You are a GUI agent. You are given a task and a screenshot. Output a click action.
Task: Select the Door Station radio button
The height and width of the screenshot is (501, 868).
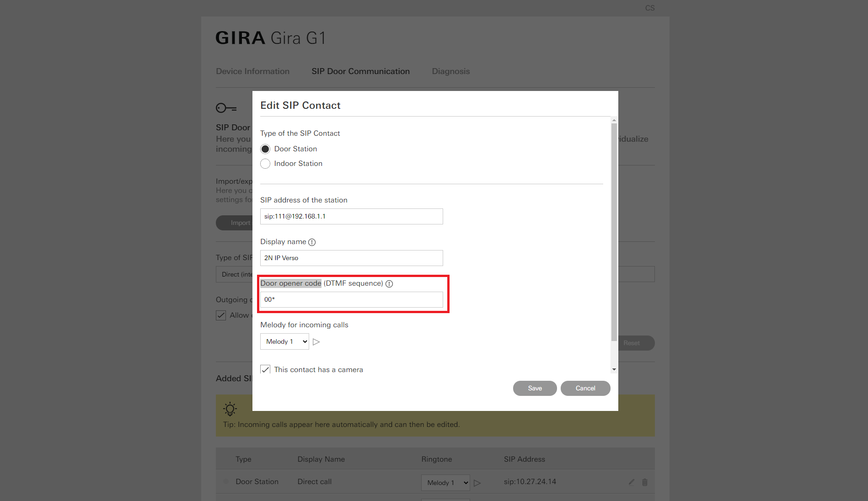click(x=265, y=149)
